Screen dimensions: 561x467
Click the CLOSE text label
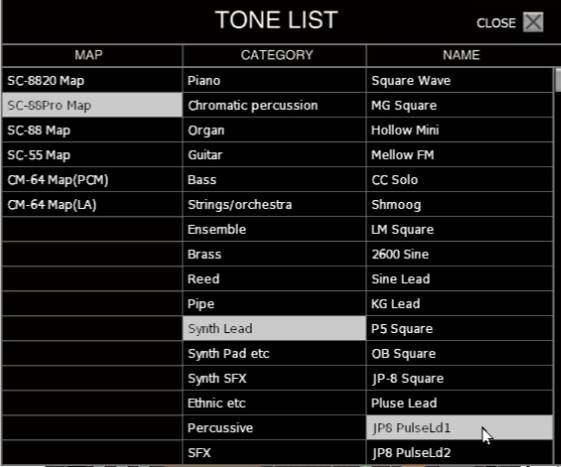tap(496, 23)
